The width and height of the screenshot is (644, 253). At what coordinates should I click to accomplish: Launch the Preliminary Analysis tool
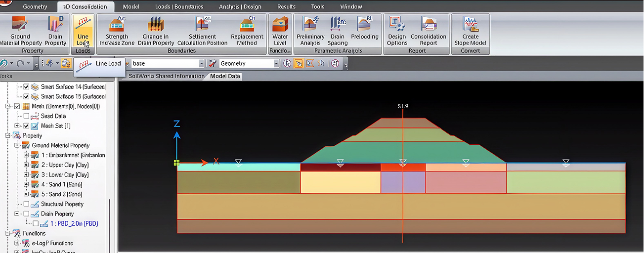point(310,31)
